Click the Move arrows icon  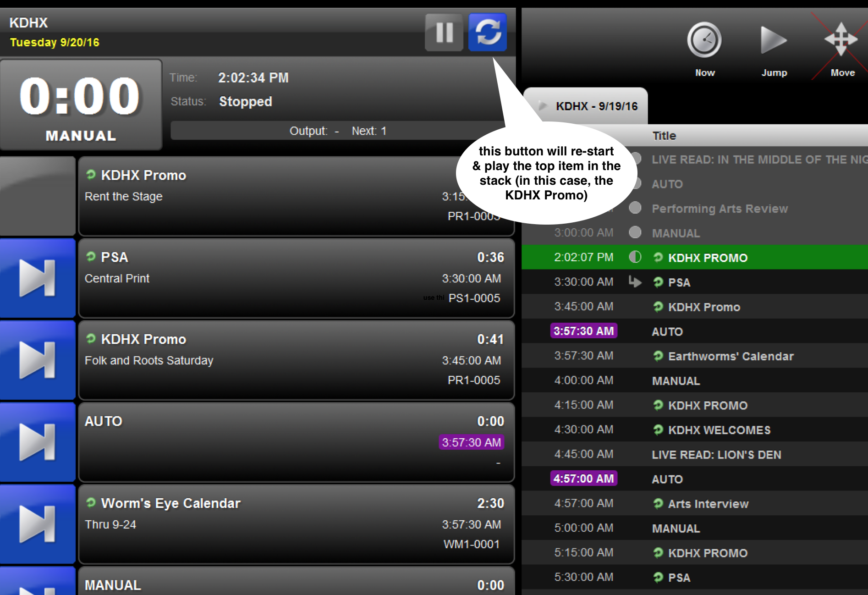coord(841,40)
